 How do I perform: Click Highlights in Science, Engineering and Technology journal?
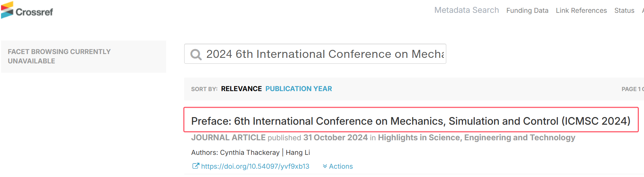click(x=476, y=138)
